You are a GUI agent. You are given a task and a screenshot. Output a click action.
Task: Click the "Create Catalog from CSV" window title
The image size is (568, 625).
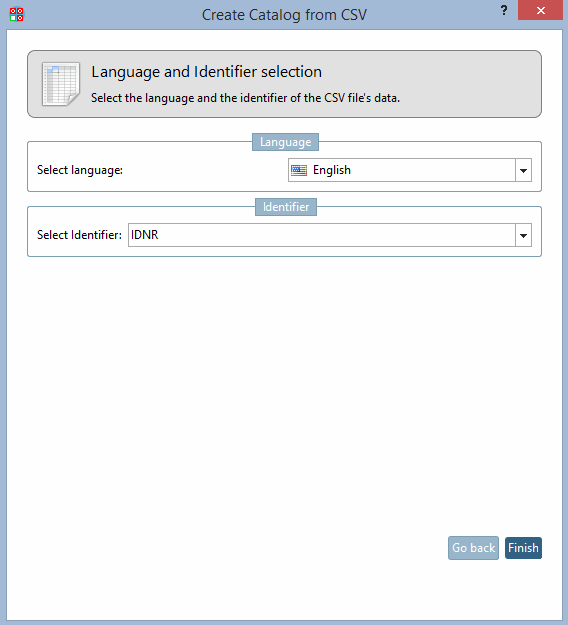pyautogui.click(x=284, y=15)
